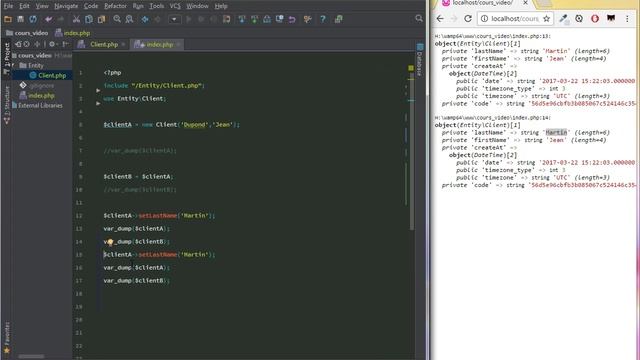Toggle the Favorites tool window

point(7,338)
